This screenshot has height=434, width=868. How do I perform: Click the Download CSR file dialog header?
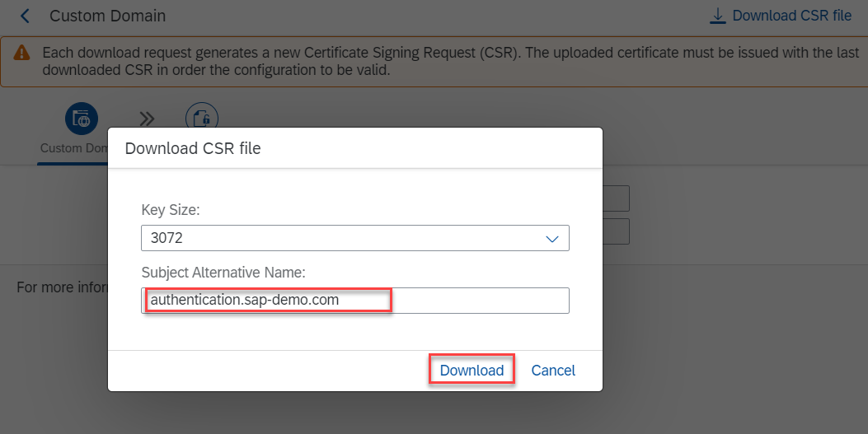pos(193,148)
